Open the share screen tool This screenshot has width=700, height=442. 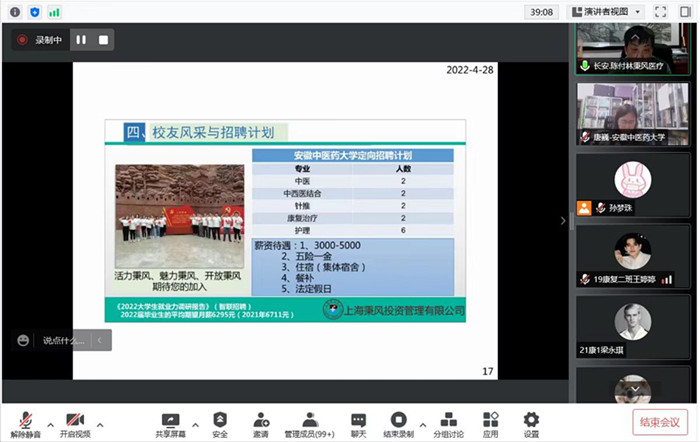click(x=169, y=420)
